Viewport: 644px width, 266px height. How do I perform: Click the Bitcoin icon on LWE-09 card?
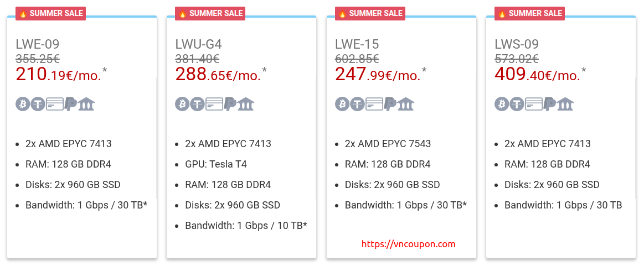23,104
